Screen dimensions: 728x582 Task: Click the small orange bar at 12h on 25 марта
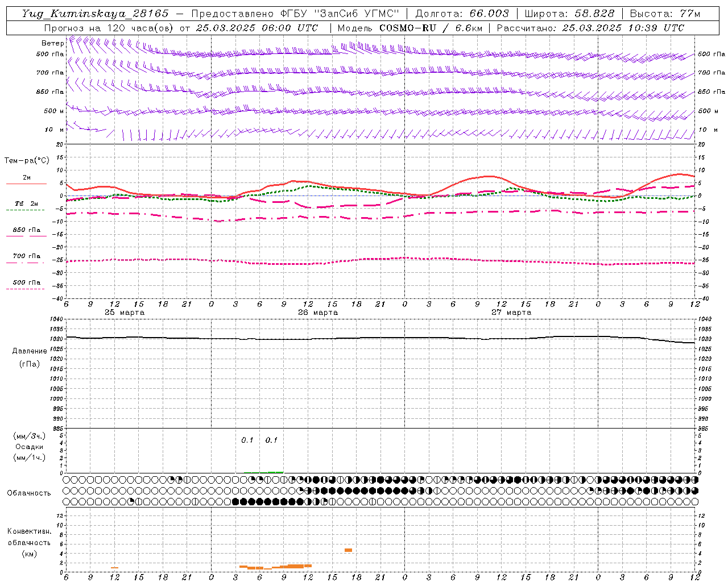tap(114, 568)
